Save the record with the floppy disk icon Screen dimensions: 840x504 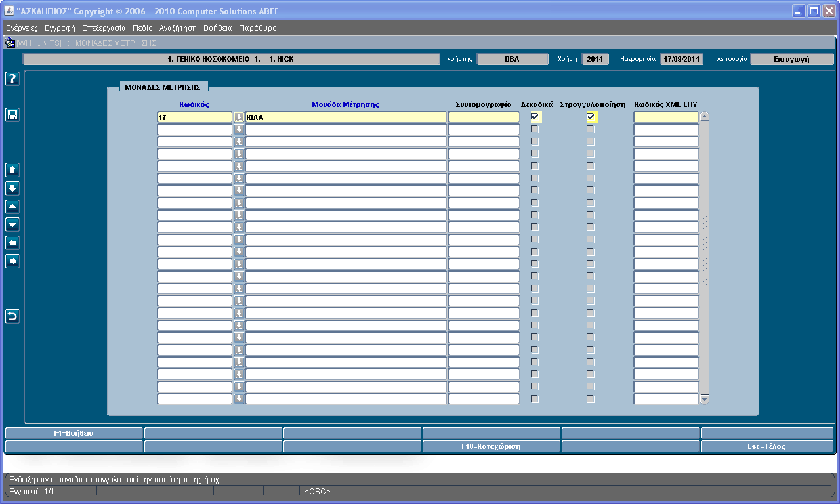[x=12, y=115]
